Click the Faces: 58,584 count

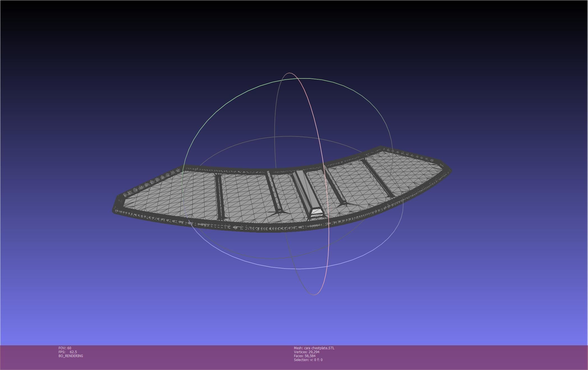pos(304,356)
